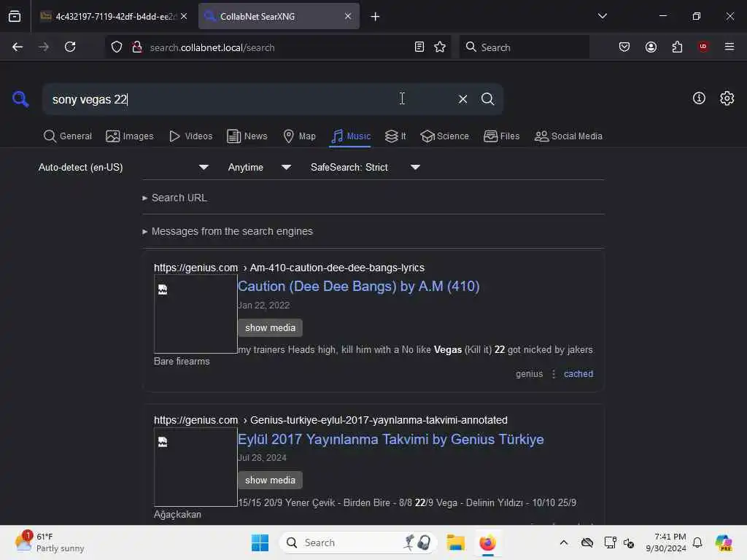Select the Images search category

pos(130,136)
